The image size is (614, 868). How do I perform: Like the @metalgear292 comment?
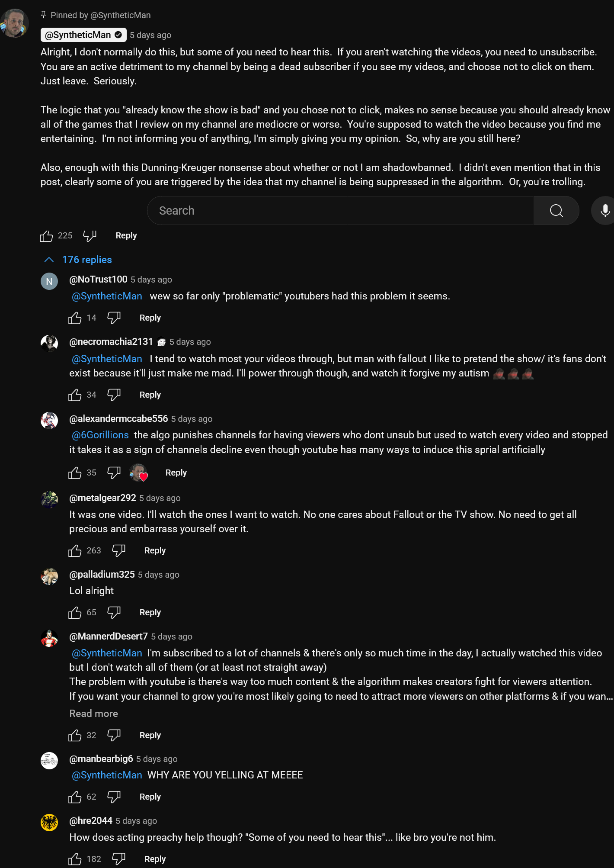point(75,551)
